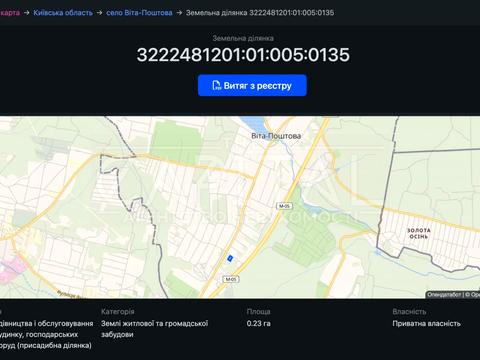
Task: Click the cadastral number heading 3222481201:01:005:0135
Action: coord(243,55)
